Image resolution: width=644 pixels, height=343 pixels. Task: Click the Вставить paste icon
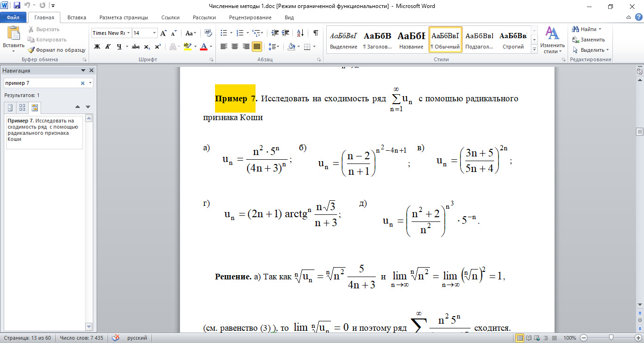tap(13, 33)
